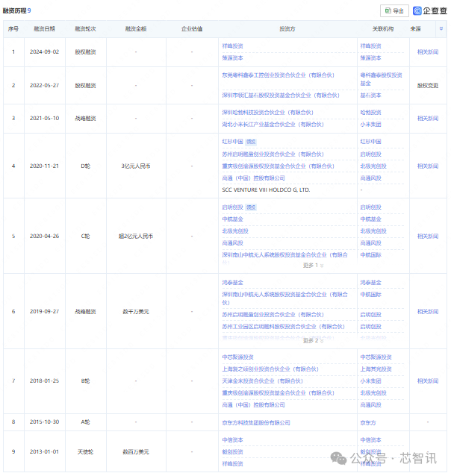Open investor 湖北小米长江产业基金合伙企业
Image resolution: width=451 pixels, height=476 pixels.
click(x=273, y=124)
